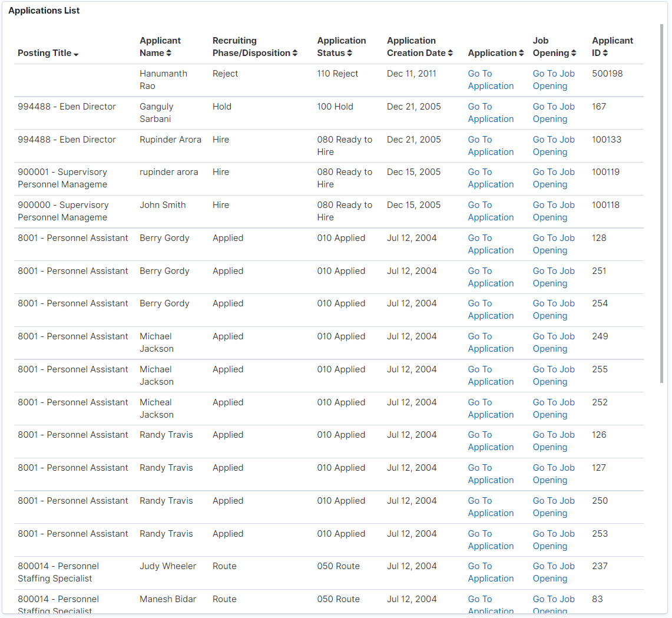672x618 pixels.
Task: Open Go To Application for Rupinder Arora
Action: 491,146
